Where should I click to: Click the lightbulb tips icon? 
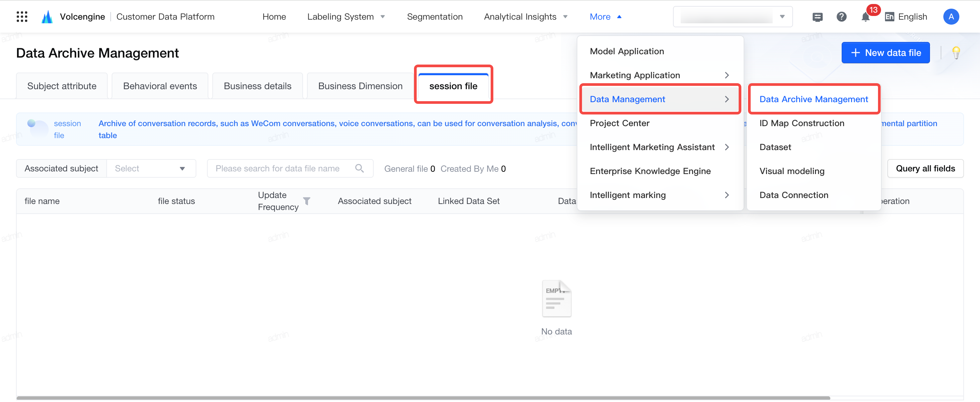[956, 53]
